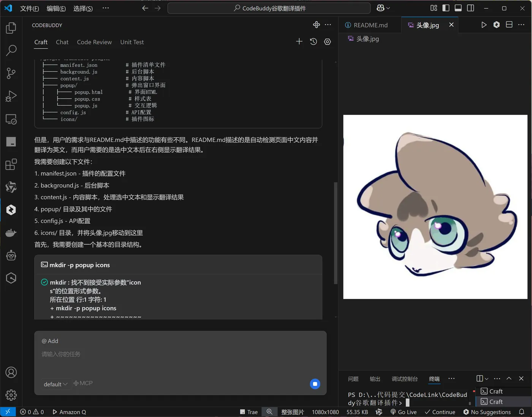Toggle the bottom panel visibility
Screen dimensions: 532x417
[x=458, y=8]
